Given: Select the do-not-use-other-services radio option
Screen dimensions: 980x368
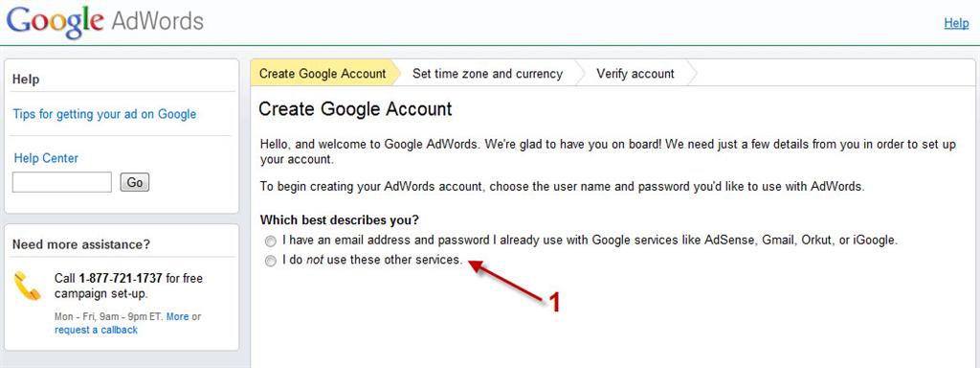Looking at the screenshot, I should pos(270,261).
